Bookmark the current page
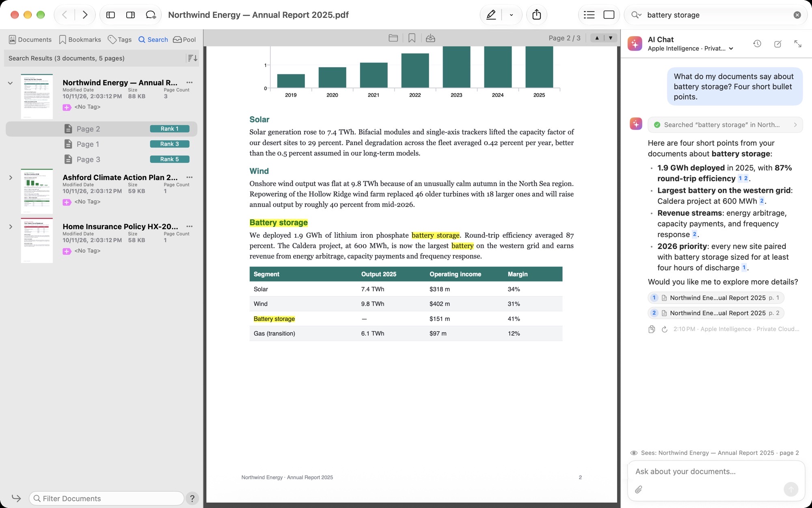This screenshot has height=508, width=812. pos(412,38)
